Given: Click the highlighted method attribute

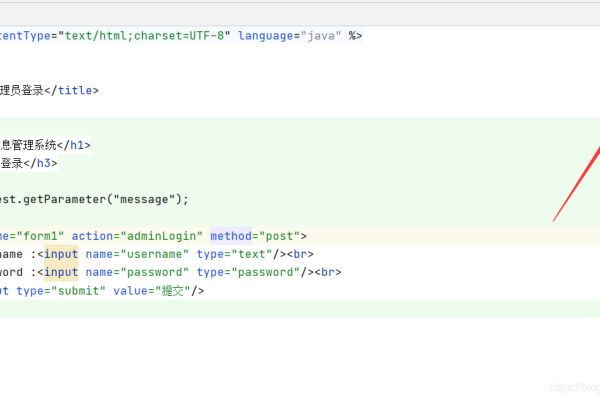Looking at the screenshot, I should 231,236.
